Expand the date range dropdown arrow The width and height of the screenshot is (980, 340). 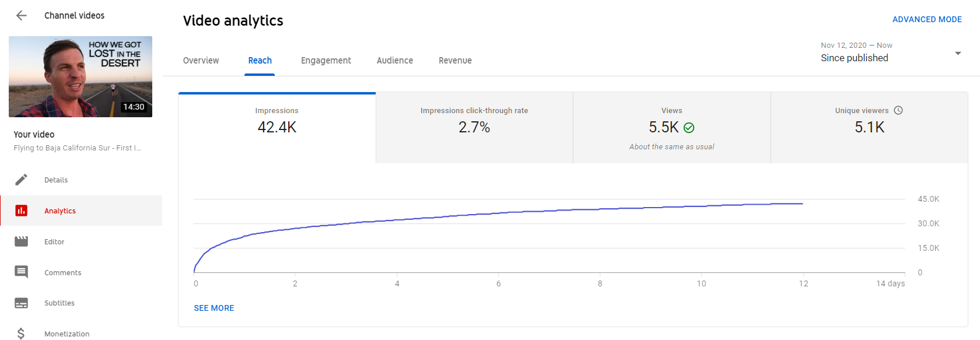coord(957,53)
